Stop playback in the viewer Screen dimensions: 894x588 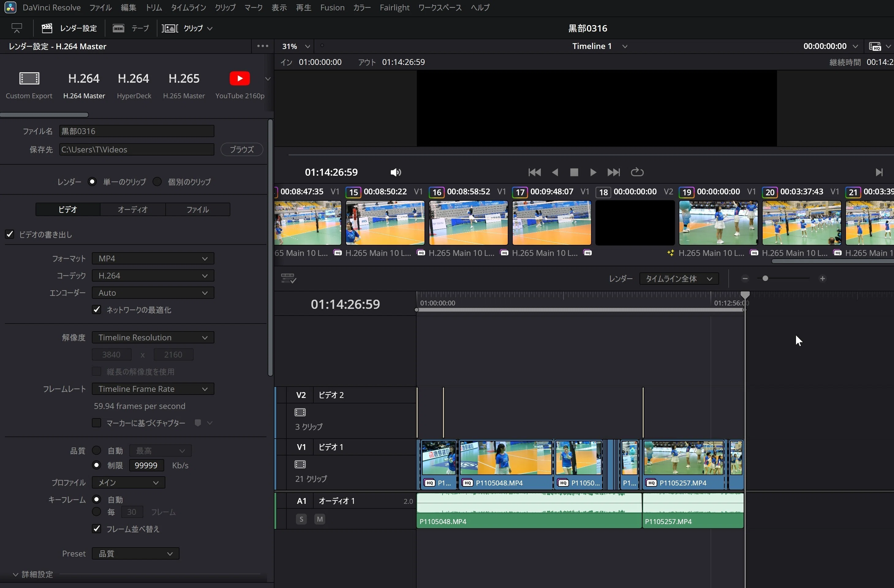[x=574, y=172]
